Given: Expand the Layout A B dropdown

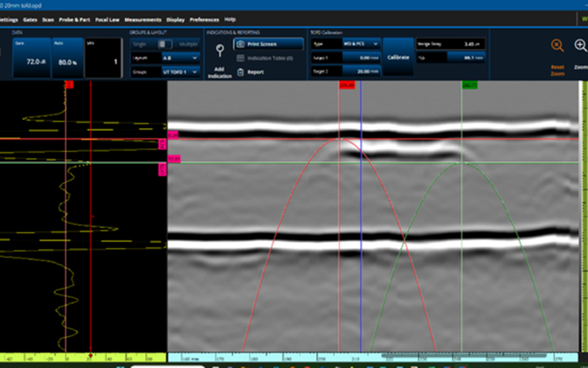Looking at the screenshot, I should (181, 58).
